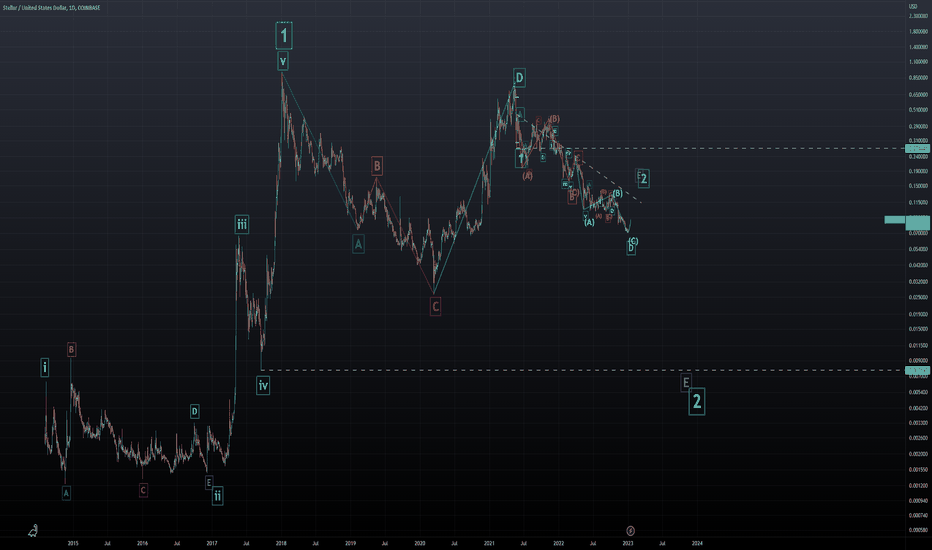
Task: Select the red 'C' label below the 2016 low
Action: click(143, 490)
